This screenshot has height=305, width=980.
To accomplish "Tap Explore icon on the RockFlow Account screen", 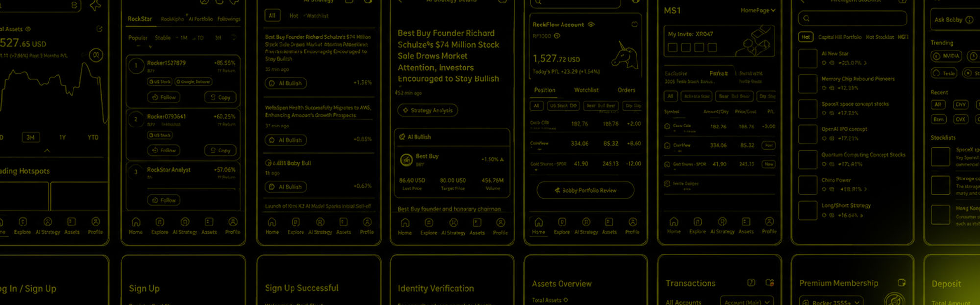I will click(x=562, y=222).
